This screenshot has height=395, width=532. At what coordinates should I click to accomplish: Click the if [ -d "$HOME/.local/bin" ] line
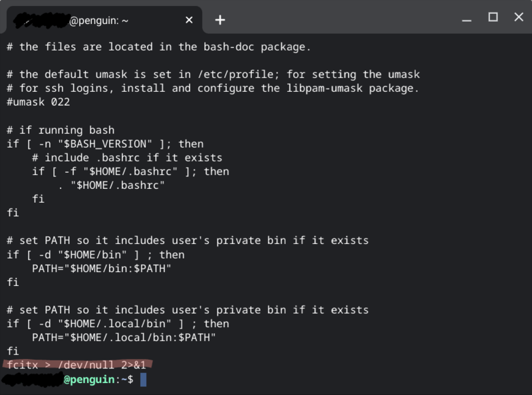click(118, 324)
